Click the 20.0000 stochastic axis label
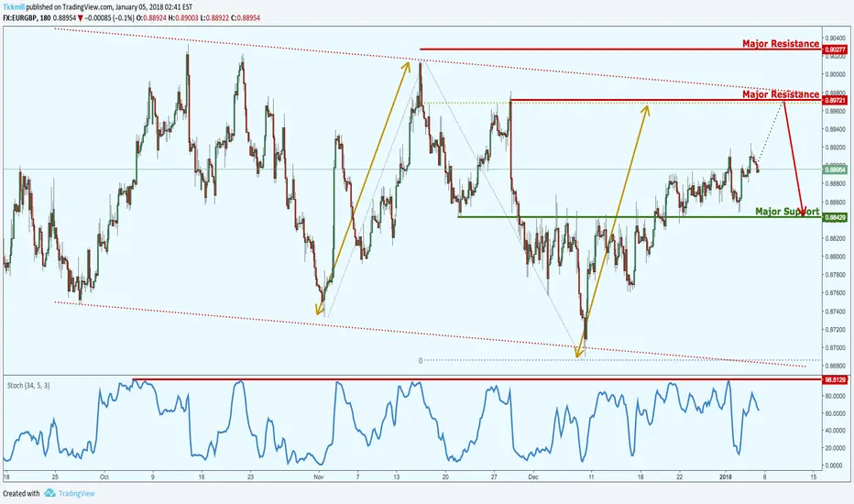The image size is (854, 504). [x=836, y=448]
